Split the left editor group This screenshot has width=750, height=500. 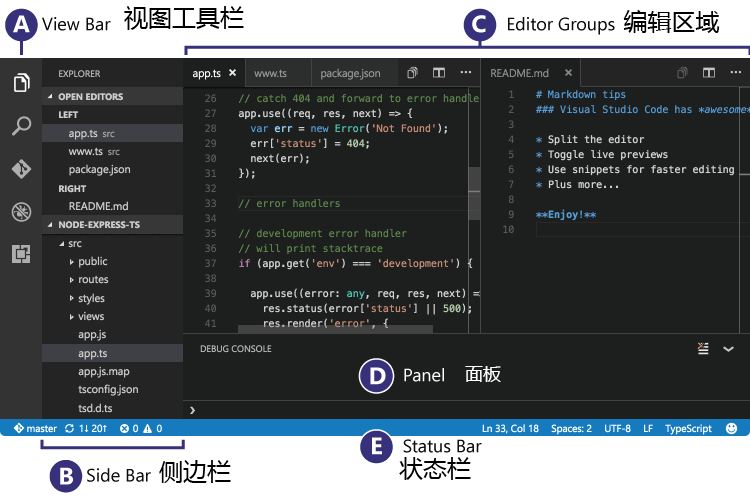point(439,73)
